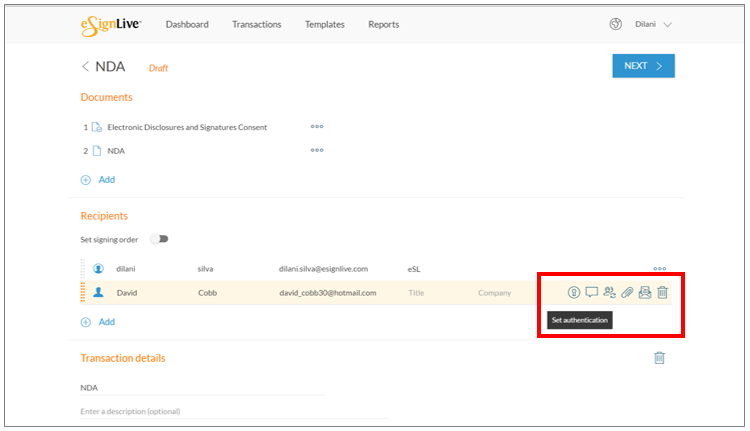Add a new document via Add link
The width and height of the screenshot is (750, 431).
98,180
